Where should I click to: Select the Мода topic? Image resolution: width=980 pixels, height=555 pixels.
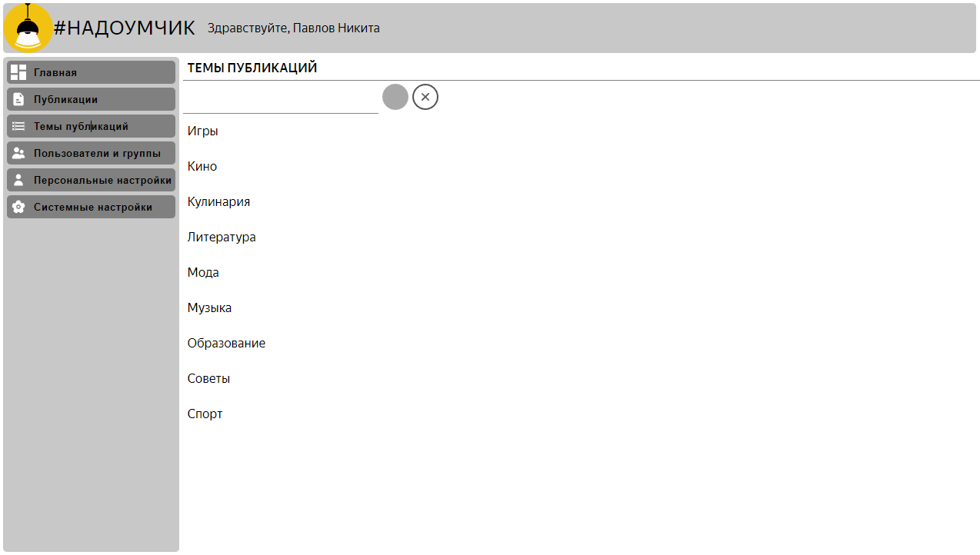[203, 272]
